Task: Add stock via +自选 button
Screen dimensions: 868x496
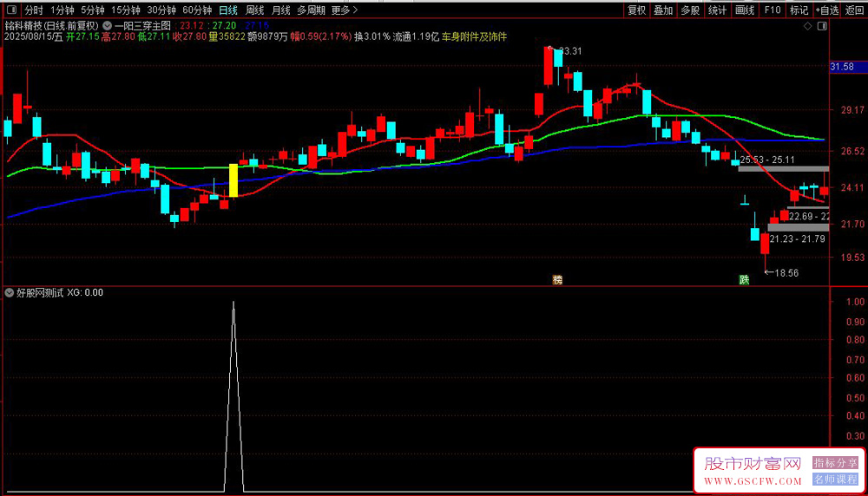Action: pos(827,10)
